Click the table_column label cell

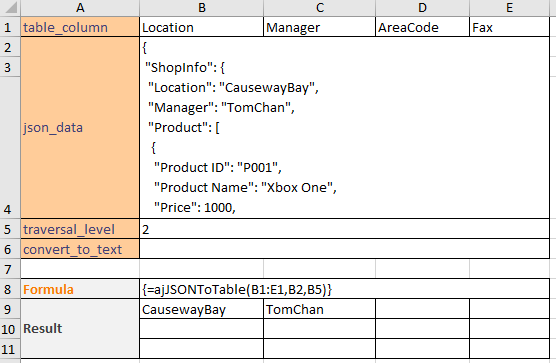tap(80, 27)
